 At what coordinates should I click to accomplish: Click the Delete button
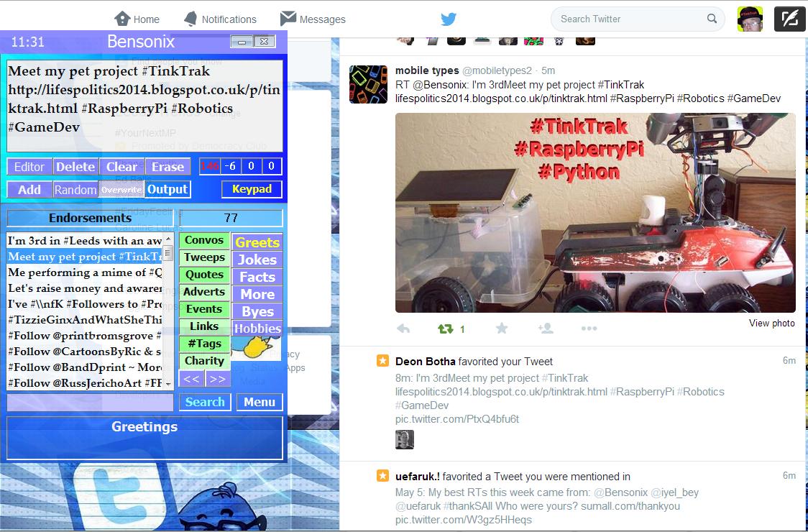75,167
